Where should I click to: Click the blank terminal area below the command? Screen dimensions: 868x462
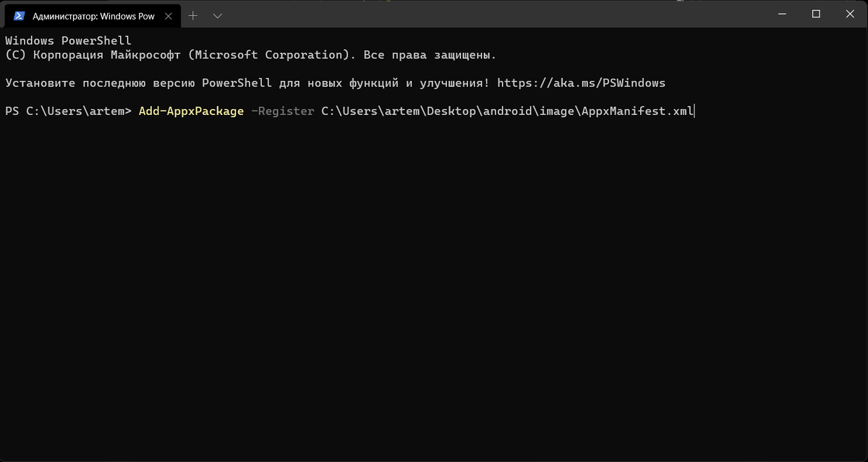pyautogui.click(x=434, y=289)
